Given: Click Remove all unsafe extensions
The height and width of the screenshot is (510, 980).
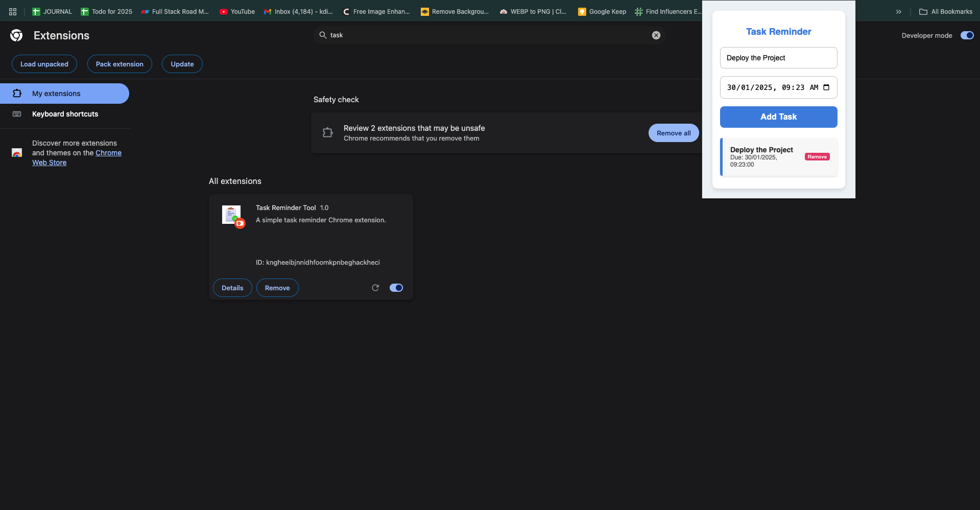Looking at the screenshot, I should pyautogui.click(x=673, y=133).
